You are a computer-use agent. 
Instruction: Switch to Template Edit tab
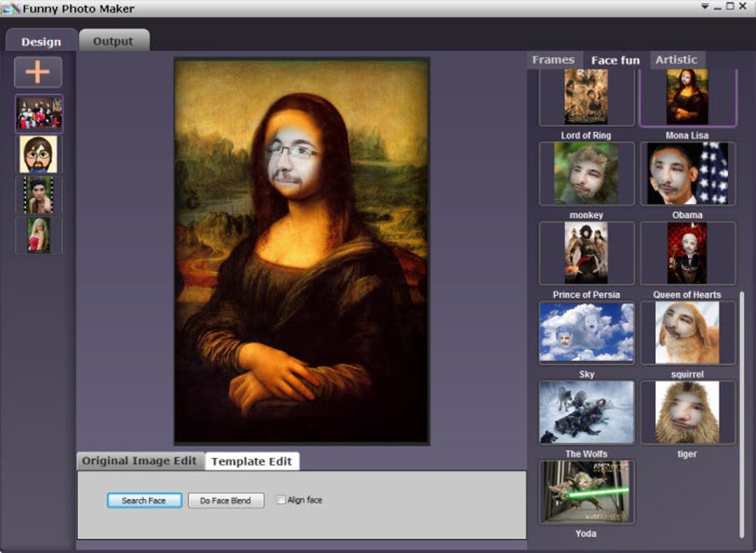[x=252, y=461]
